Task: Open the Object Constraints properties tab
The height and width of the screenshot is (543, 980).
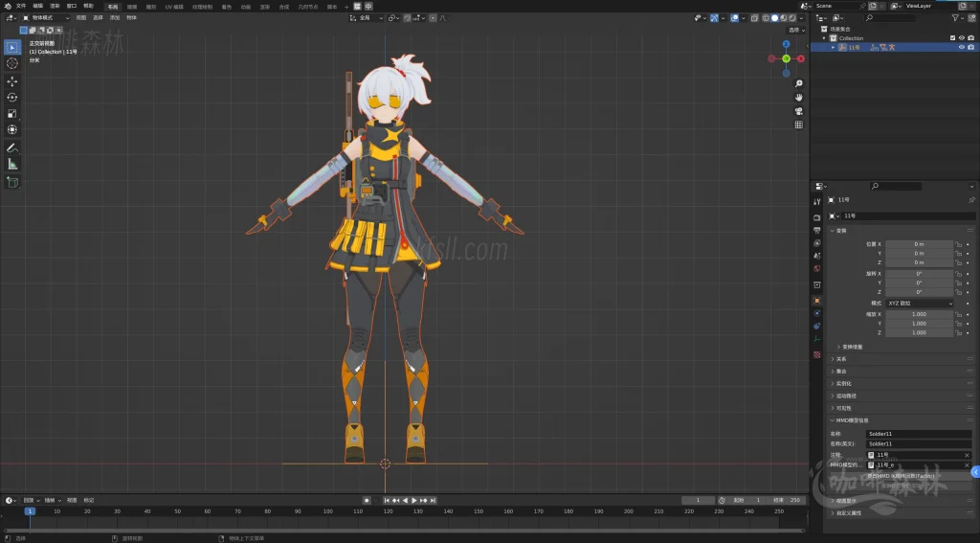Action: pos(817,326)
